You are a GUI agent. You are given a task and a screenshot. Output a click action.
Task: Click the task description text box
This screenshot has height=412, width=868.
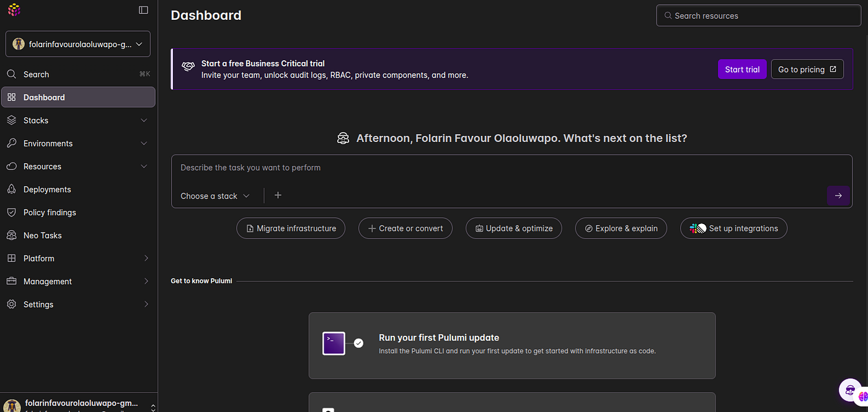[x=511, y=168]
